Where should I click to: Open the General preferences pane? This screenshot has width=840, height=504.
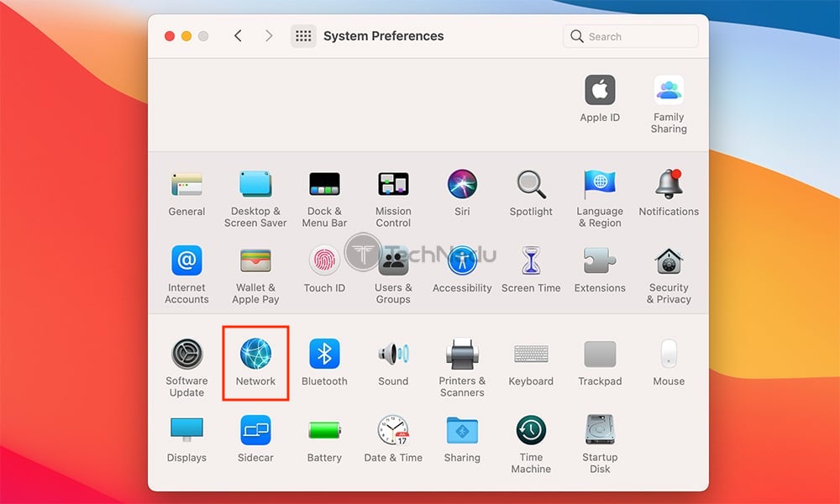(x=186, y=184)
